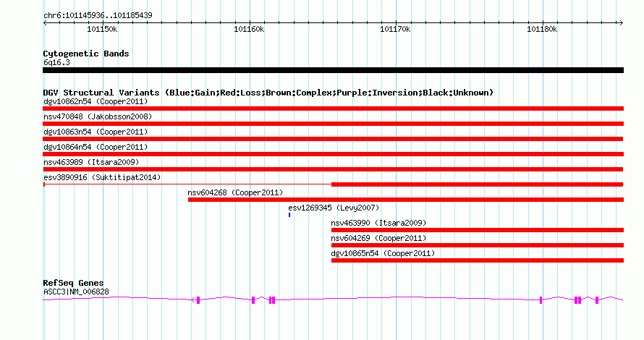Click the 101160k ruler label
Image resolution: width=644 pixels, height=340 pixels.
click(249, 29)
